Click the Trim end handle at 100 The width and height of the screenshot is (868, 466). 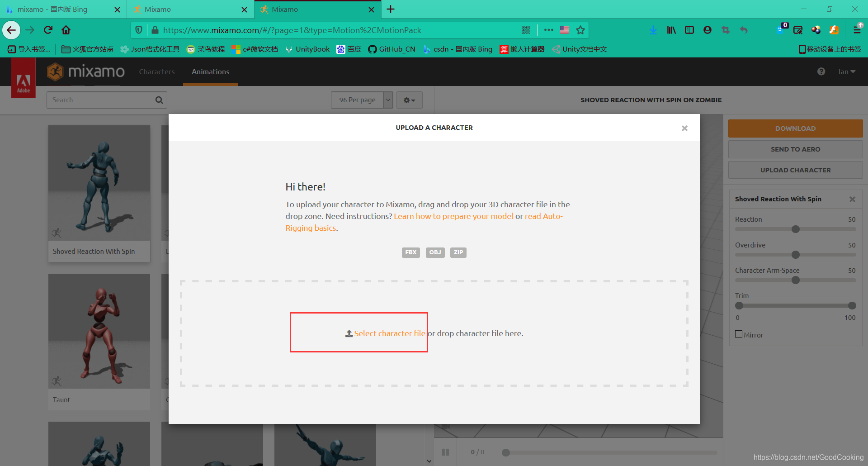coord(852,306)
